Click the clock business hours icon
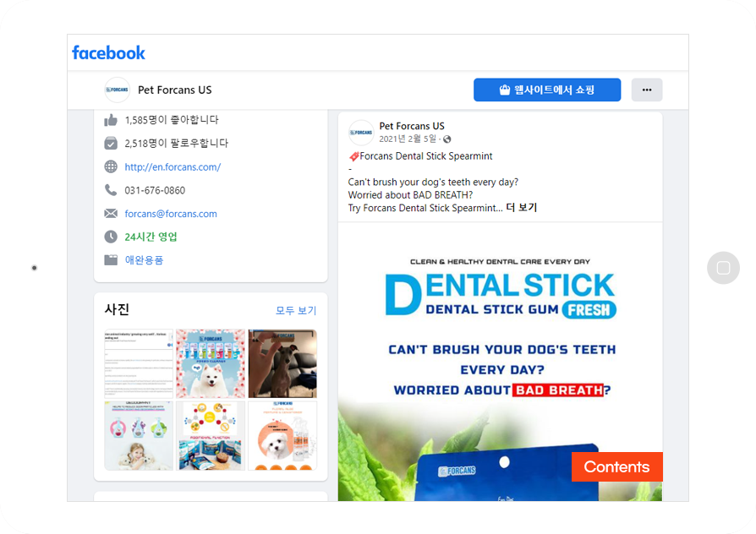Image resolution: width=756 pixels, height=534 pixels. (111, 237)
